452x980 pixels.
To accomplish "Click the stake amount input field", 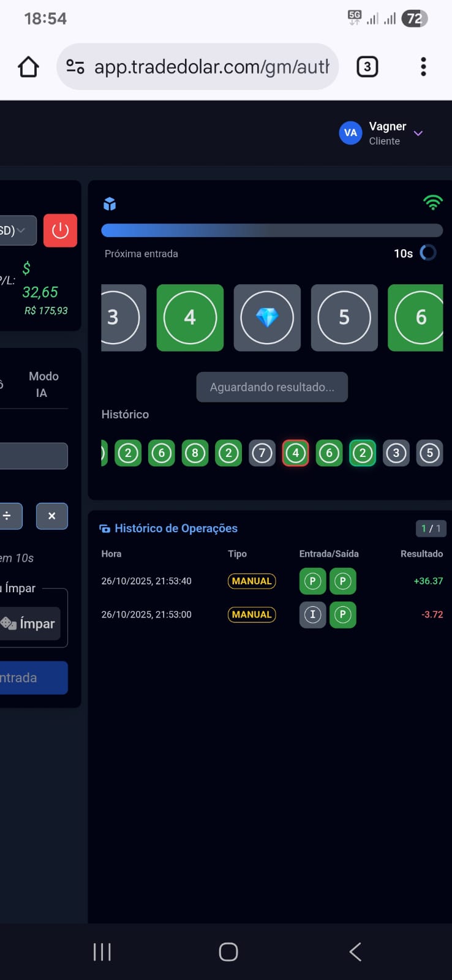I will (x=34, y=456).
